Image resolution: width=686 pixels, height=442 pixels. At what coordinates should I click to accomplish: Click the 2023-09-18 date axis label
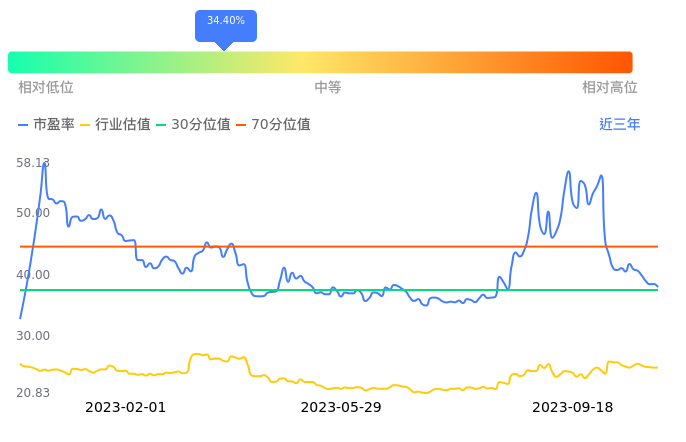[x=572, y=407]
